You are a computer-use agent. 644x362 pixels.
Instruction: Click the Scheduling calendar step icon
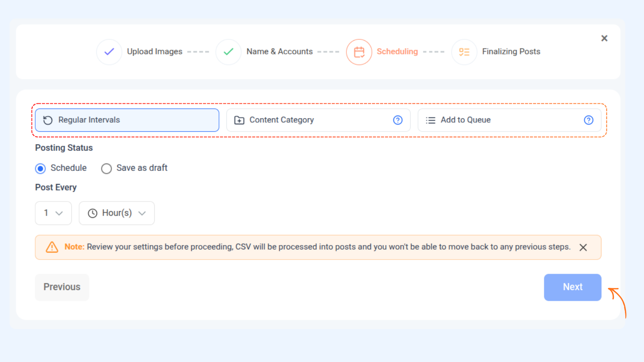point(359,52)
